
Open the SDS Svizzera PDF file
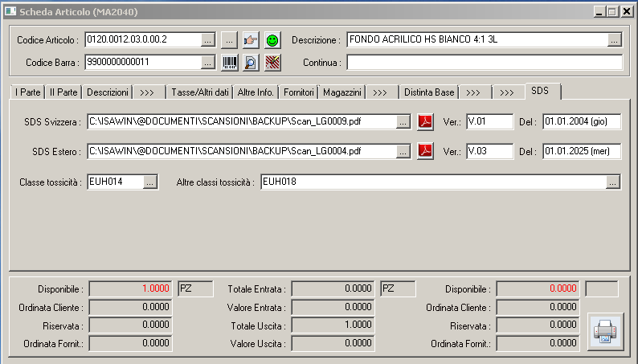click(x=425, y=122)
